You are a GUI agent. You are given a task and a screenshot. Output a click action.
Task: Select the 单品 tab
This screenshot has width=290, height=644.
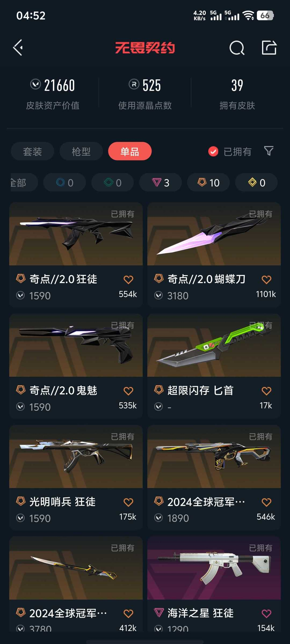point(130,151)
